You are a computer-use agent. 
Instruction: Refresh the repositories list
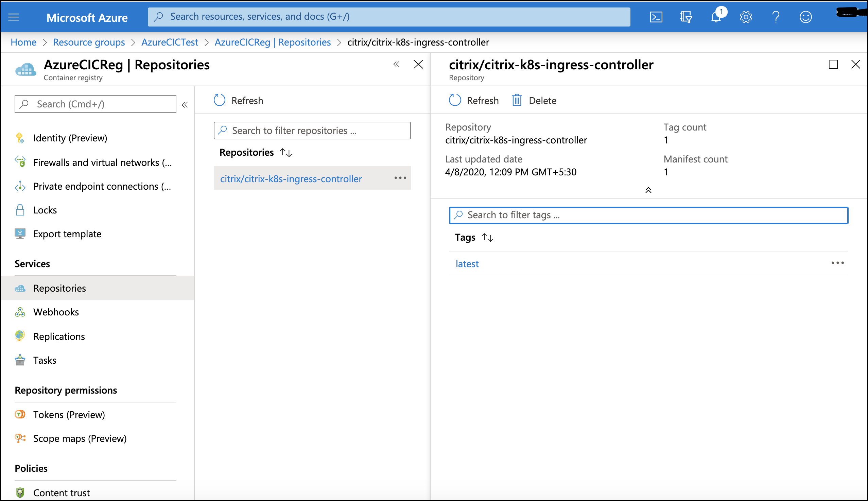point(238,100)
